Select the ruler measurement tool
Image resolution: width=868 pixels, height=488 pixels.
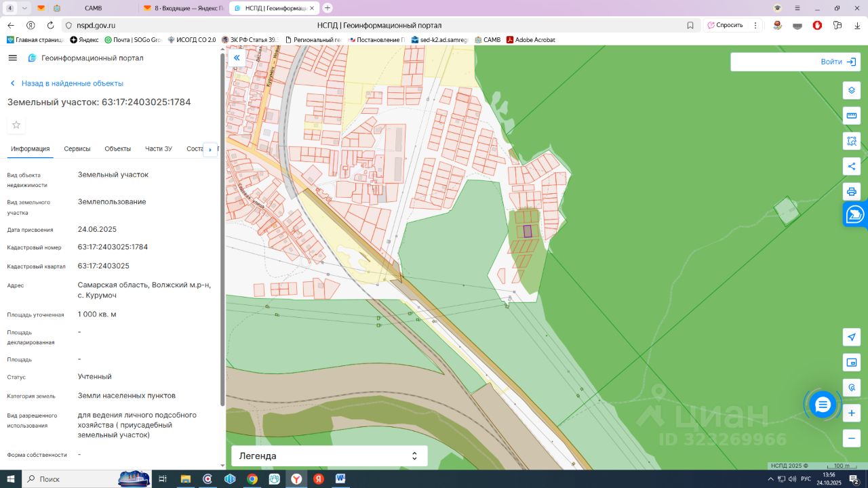(x=851, y=116)
